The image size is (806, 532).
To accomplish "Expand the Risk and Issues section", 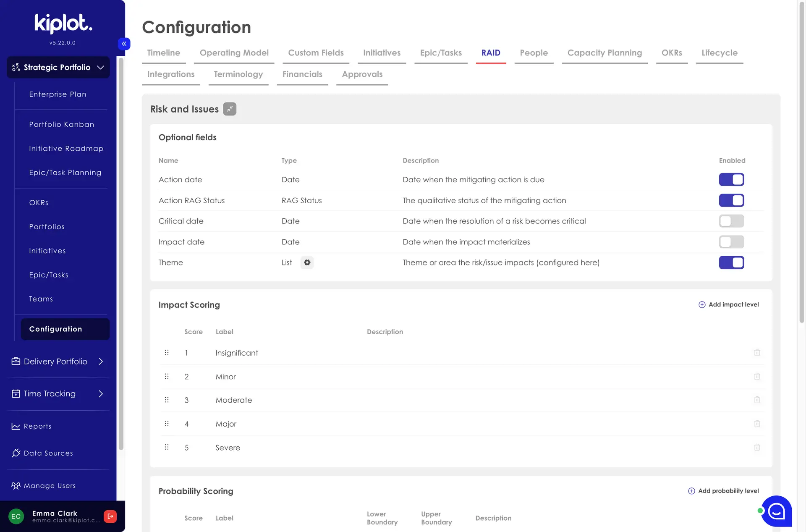I will pyautogui.click(x=230, y=109).
